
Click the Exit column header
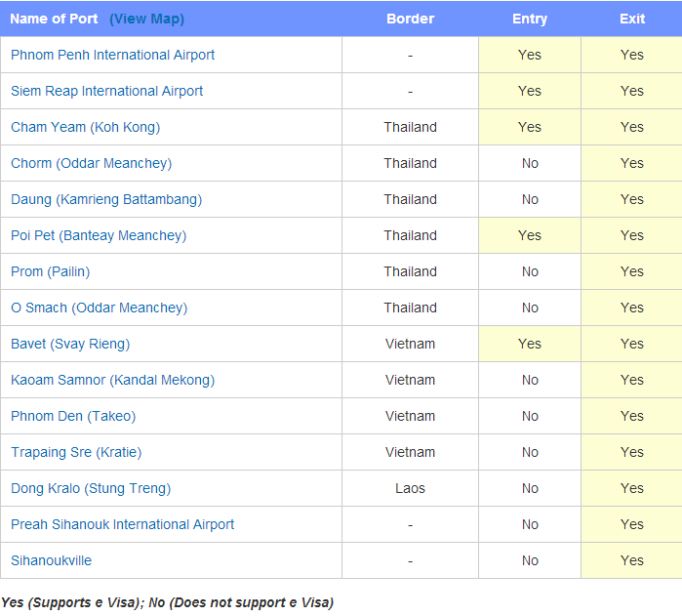pyautogui.click(x=632, y=19)
